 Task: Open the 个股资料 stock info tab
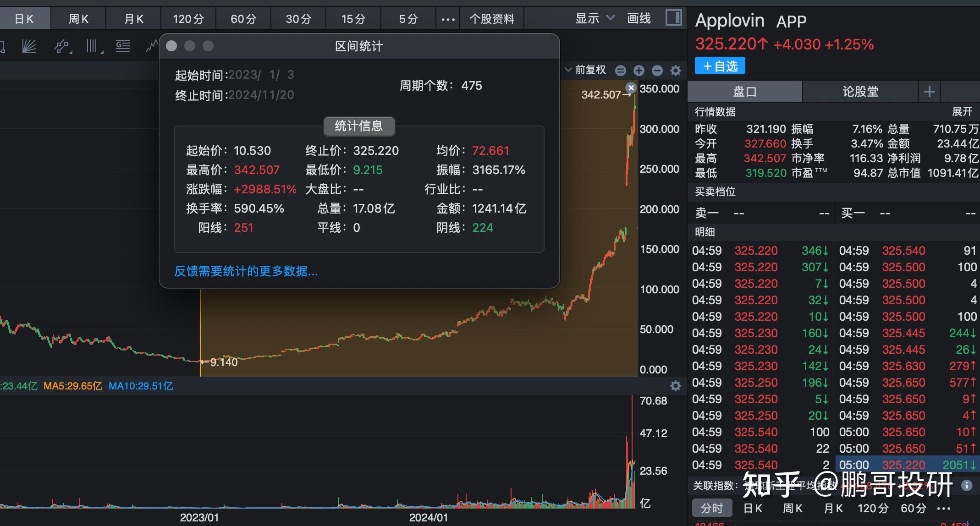point(492,19)
